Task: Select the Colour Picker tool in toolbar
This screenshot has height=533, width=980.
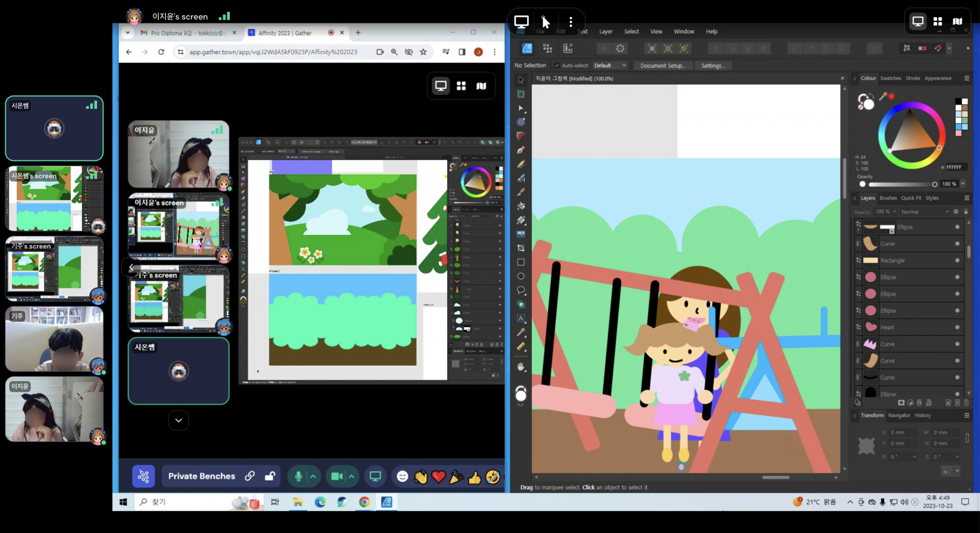Action: pyautogui.click(x=521, y=332)
